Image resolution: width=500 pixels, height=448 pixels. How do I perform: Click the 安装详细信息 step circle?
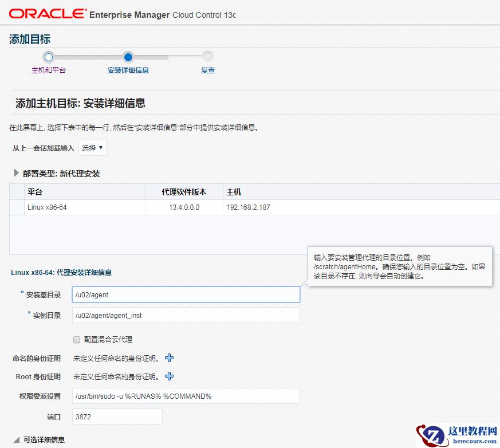coord(128,57)
